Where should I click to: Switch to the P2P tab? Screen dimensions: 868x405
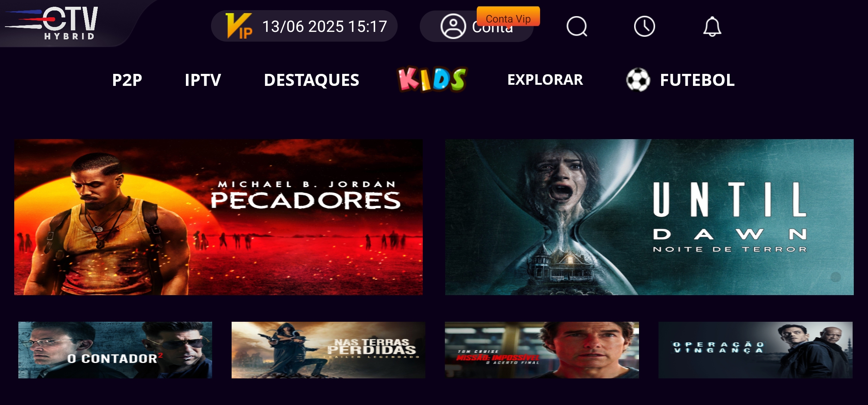pos(127,80)
